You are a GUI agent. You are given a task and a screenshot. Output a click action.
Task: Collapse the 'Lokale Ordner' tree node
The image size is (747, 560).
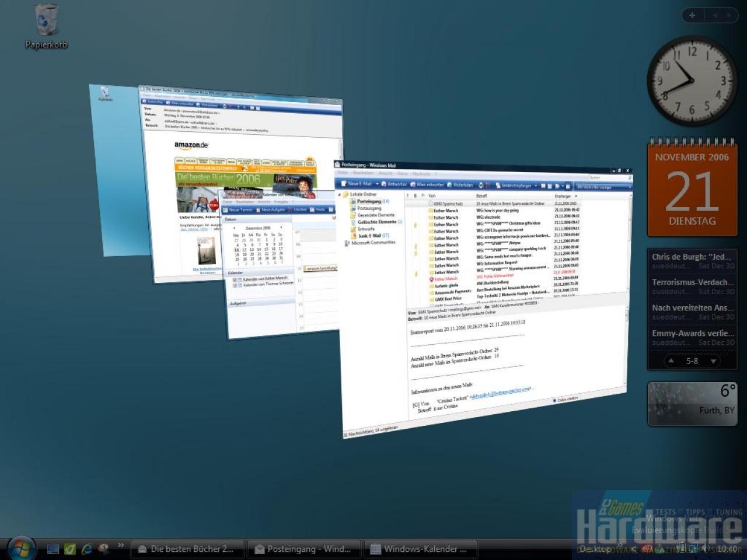(340, 194)
